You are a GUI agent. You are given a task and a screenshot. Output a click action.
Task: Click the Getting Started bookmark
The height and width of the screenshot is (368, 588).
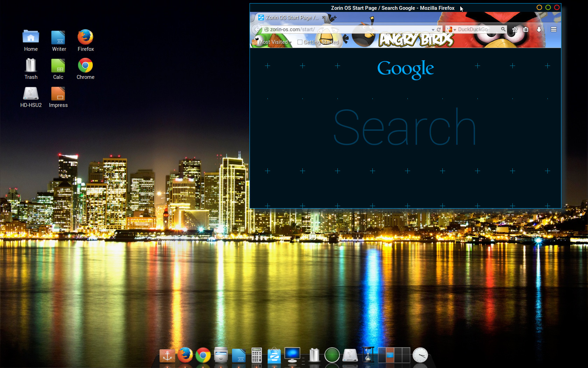(318, 42)
